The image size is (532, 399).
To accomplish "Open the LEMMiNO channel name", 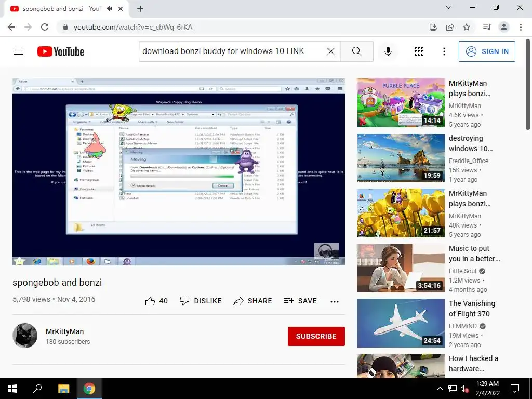I will pos(463,326).
